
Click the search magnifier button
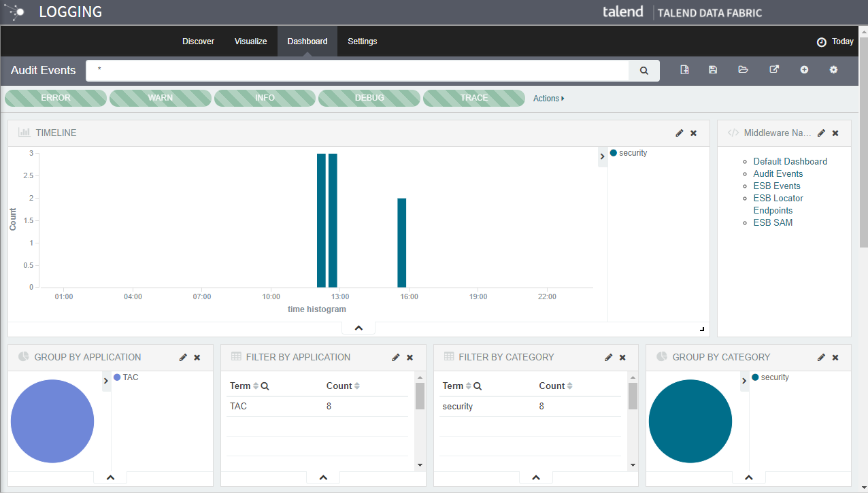pos(644,70)
